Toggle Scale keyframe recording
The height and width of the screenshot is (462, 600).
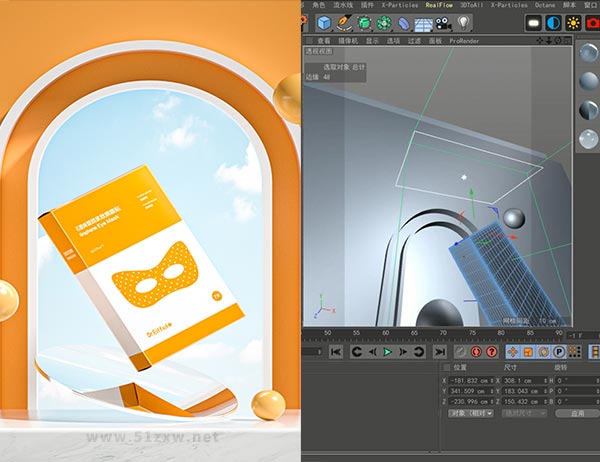(x=528, y=352)
